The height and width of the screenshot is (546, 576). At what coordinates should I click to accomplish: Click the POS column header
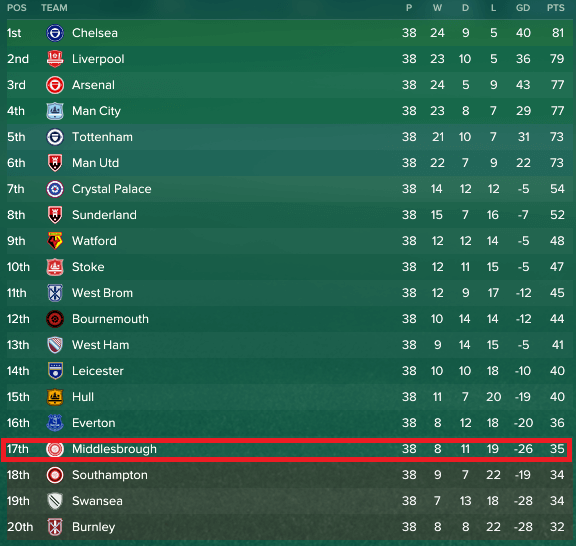pos(17,8)
